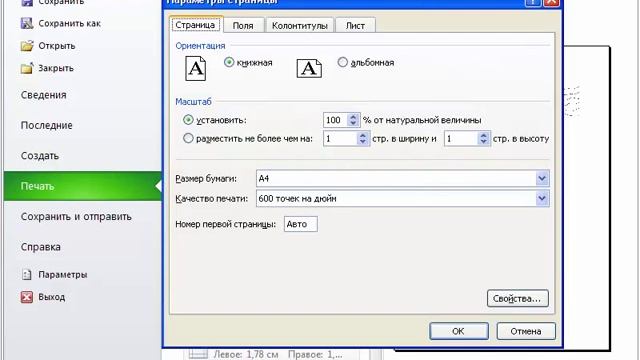Screen dimensions: 640x360
Task: Click the Close folder icon
Action: [x=27, y=68]
